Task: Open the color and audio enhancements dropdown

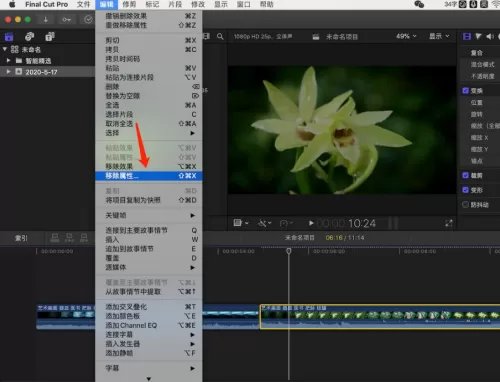Action: [x=265, y=223]
